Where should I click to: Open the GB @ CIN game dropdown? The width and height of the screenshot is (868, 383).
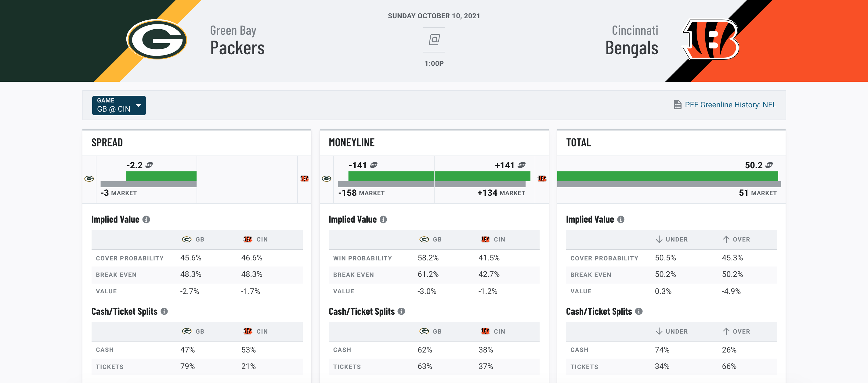119,105
